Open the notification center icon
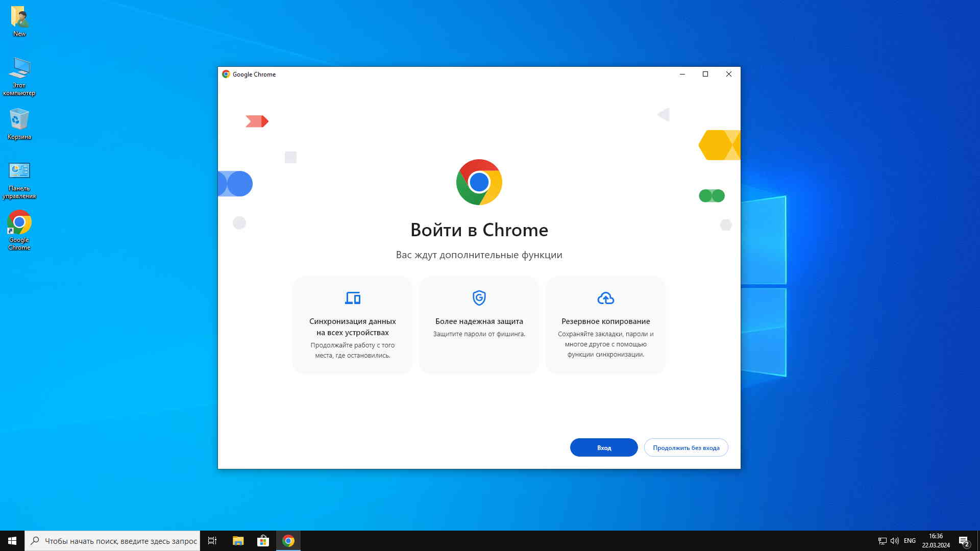Screen dimensions: 980x551 [963, 541]
